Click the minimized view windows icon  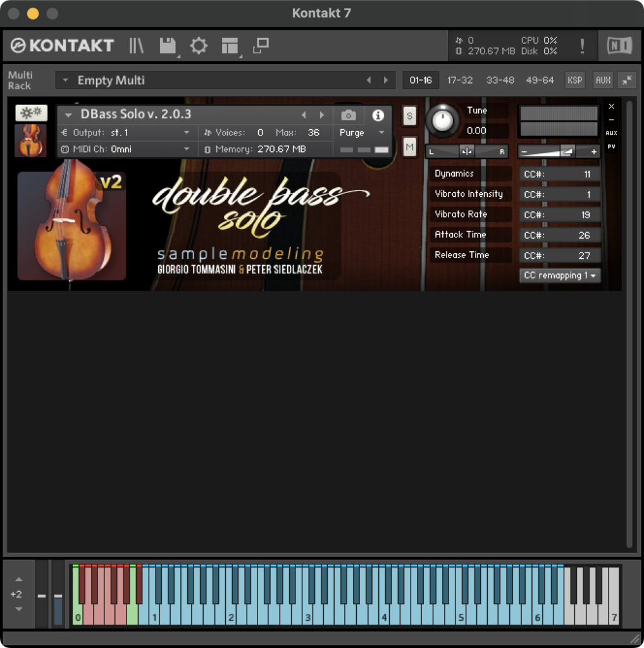261,46
